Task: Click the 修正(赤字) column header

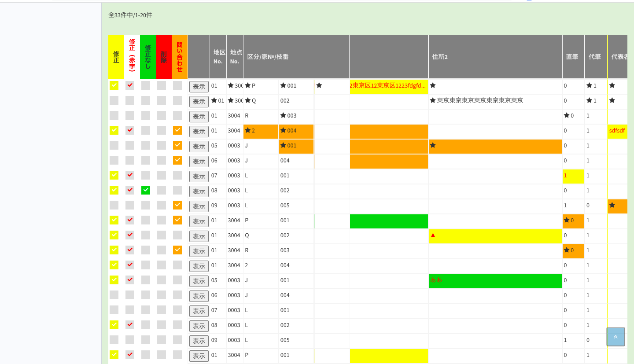Action: [132, 57]
